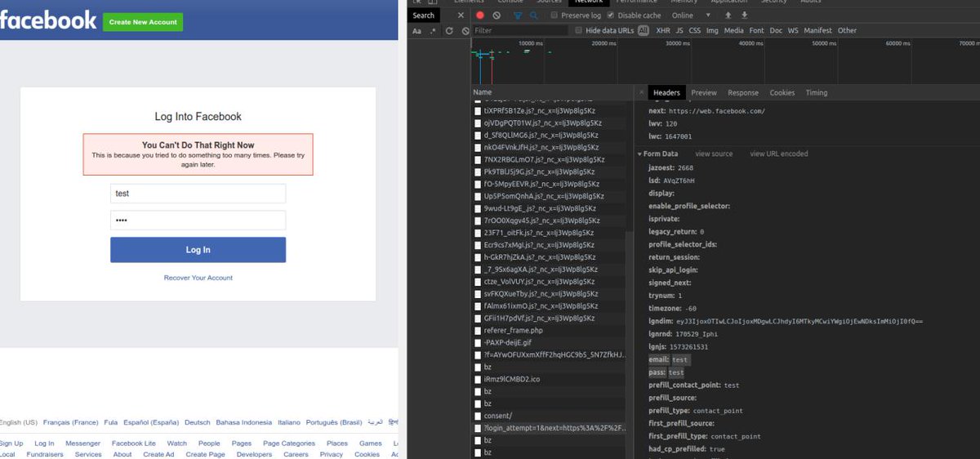Switch to the Headers tab
The image size is (980, 459).
click(666, 93)
